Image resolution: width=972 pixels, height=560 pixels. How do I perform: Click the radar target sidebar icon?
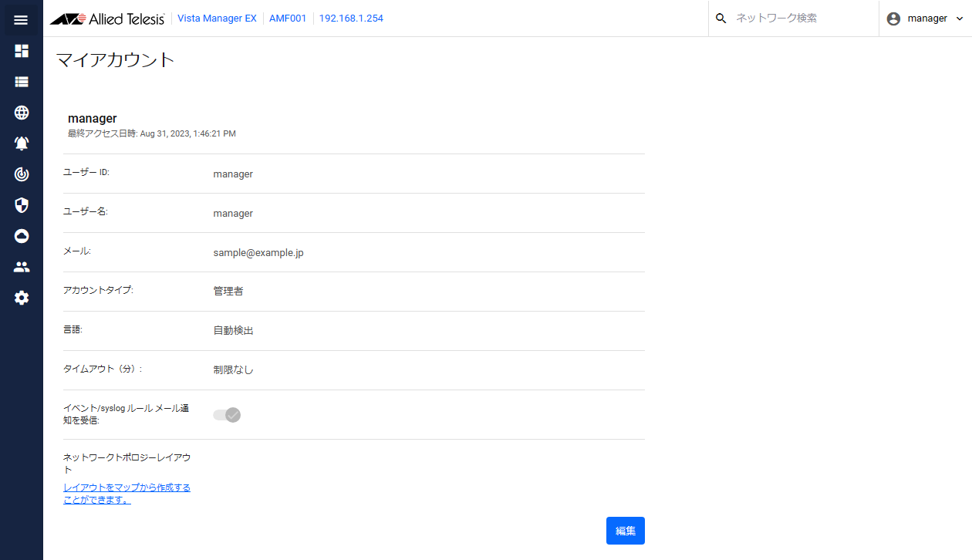tap(22, 174)
